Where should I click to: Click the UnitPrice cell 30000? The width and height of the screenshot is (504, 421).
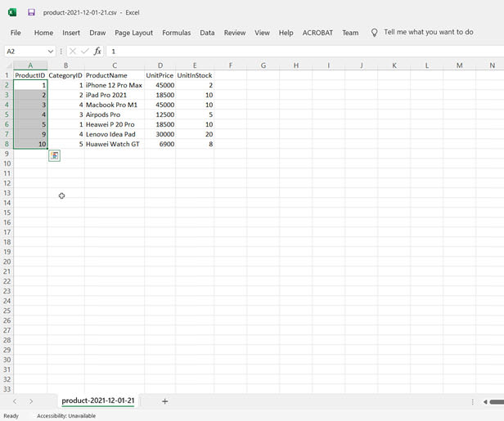[160, 134]
